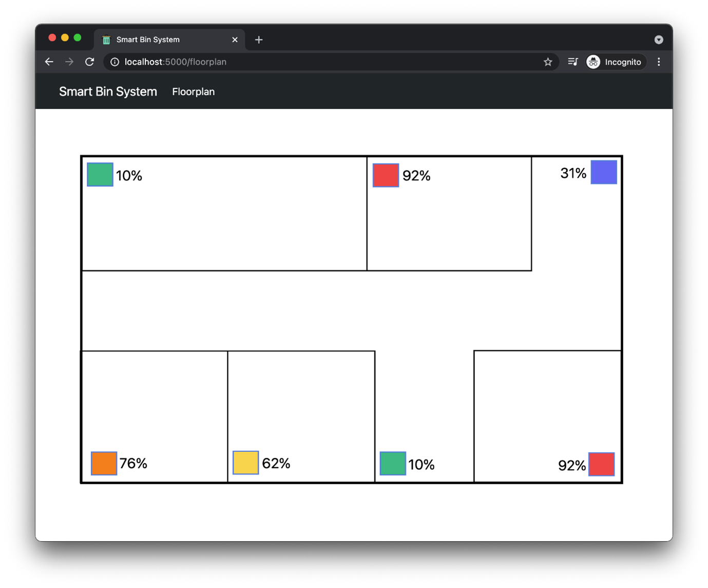Image resolution: width=708 pixels, height=588 pixels.
Task: Open the Floorplan navigation link
Action: pyautogui.click(x=194, y=92)
